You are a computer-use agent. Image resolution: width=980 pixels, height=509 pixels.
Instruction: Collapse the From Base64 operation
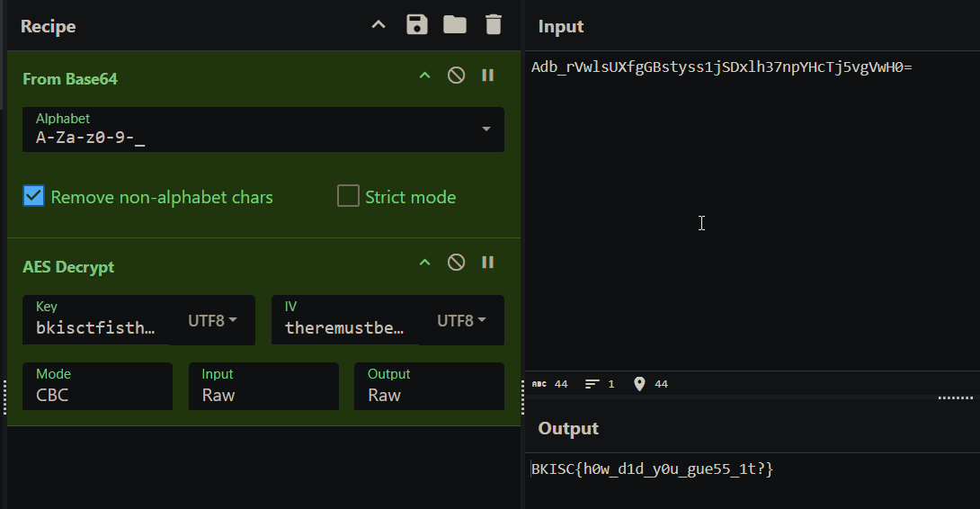(x=425, y=76)
